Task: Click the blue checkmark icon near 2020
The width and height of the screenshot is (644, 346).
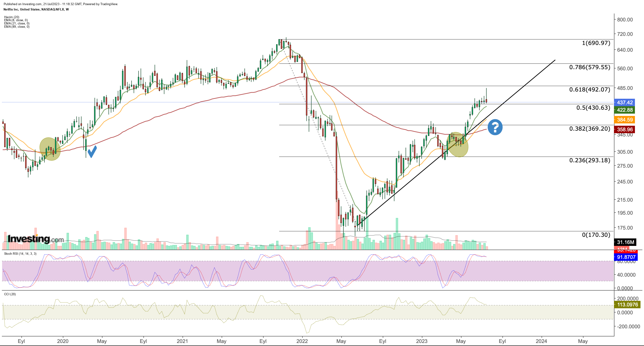Action: point(92,152)
